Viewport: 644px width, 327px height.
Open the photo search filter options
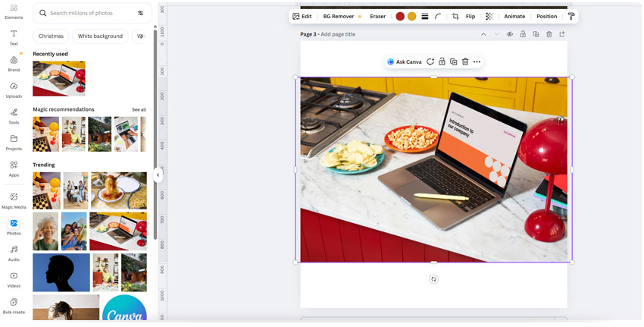pyautogui.click(x=140, y=13)
